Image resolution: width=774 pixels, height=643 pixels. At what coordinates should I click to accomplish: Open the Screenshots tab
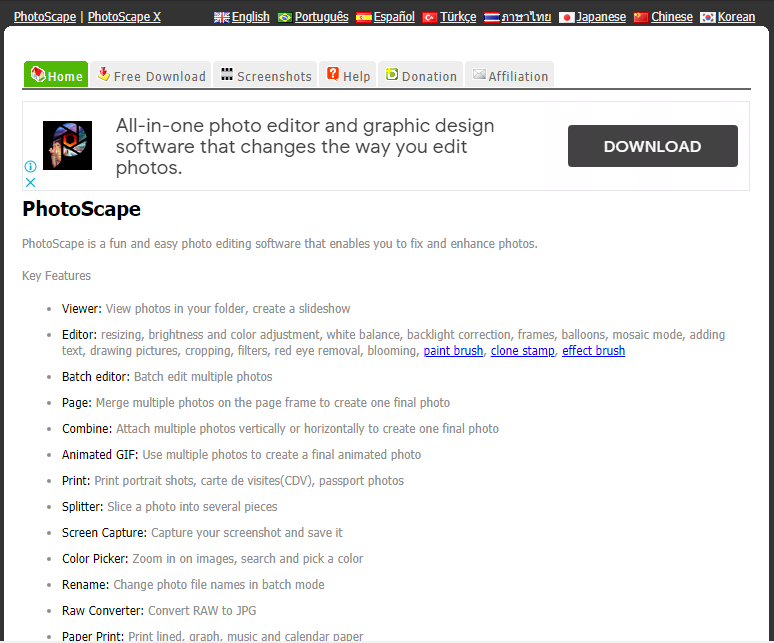coord(265,75)
